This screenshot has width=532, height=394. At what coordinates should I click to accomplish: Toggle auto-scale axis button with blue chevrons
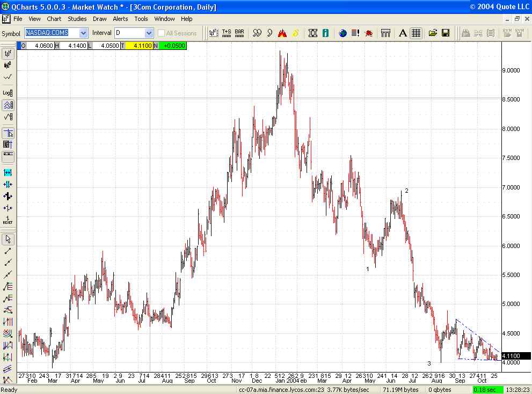click(8, 105)
